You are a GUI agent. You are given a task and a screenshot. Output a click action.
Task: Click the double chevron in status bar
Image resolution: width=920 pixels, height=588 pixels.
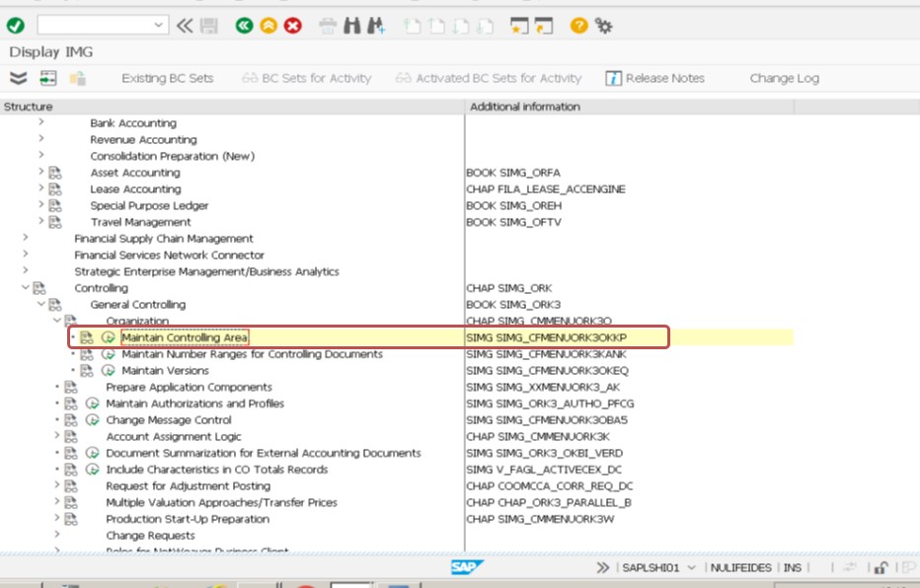tap(602, 567)
